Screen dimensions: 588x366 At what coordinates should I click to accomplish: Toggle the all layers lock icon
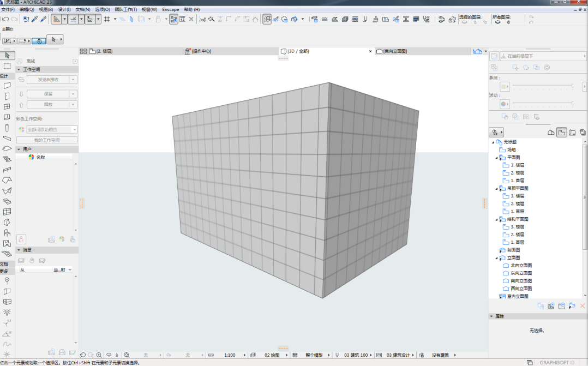pos(508,22)
